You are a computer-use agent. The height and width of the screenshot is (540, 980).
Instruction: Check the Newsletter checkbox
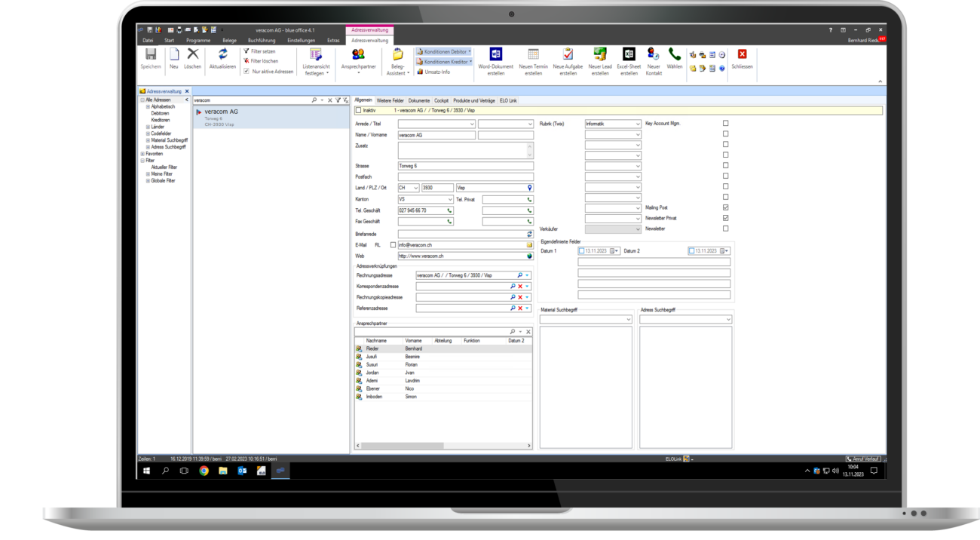(725, 229)
